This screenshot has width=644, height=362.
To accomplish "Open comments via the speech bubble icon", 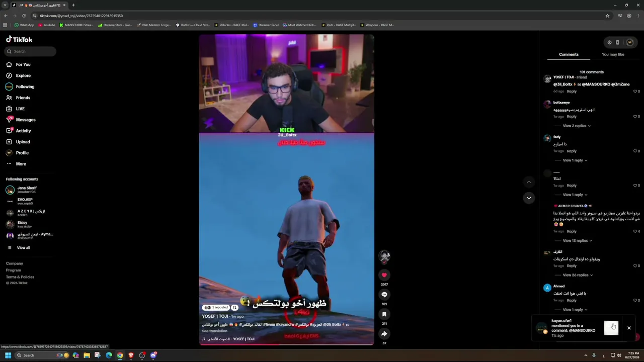I will tap(384, 295).
